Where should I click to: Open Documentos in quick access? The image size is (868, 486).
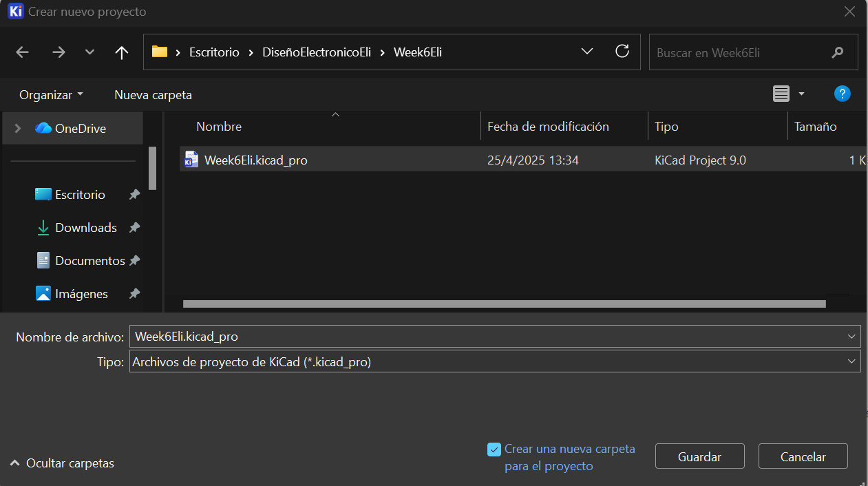(x=89, y=261)
